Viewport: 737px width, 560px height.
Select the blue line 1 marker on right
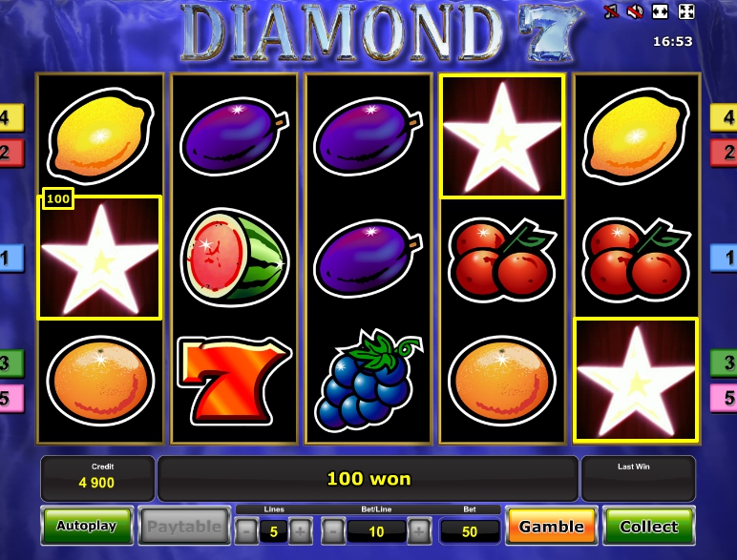click(724, 258)
